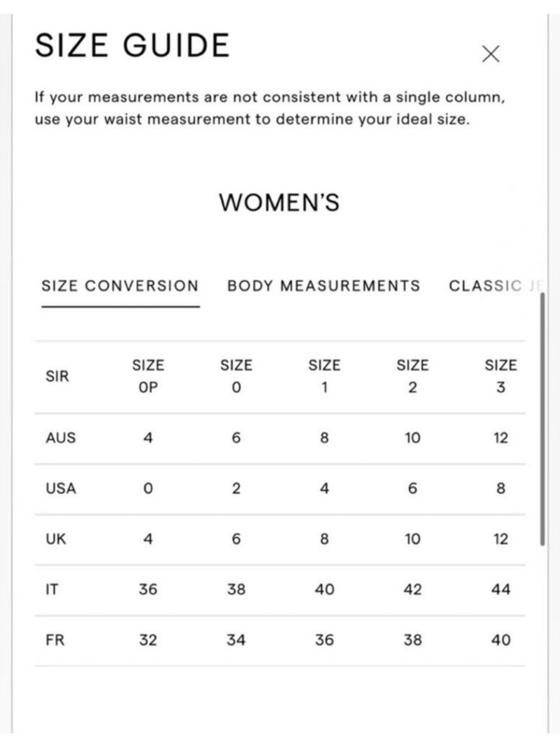Select the AUS row label
The image size is (560, 746).
pyautogui.click(x=61, y=438)
